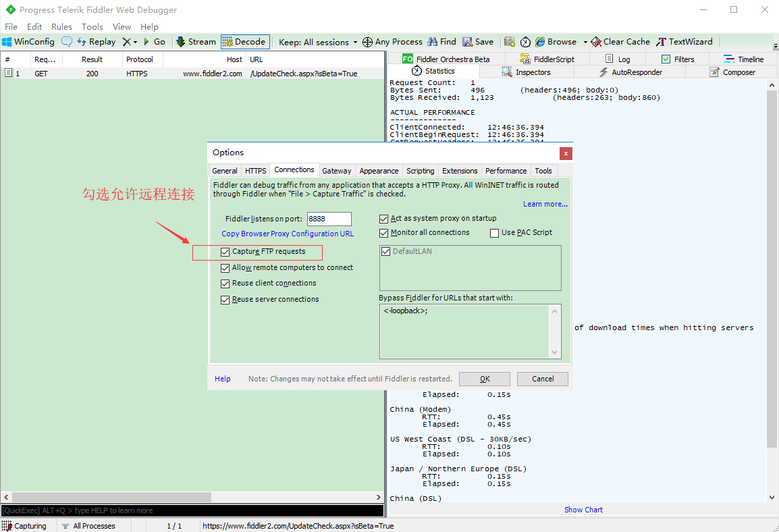The height and width of the screenshot is (532, 779).
Task: Toggle Act as system proxy on startup
Action: coord(383,219)
